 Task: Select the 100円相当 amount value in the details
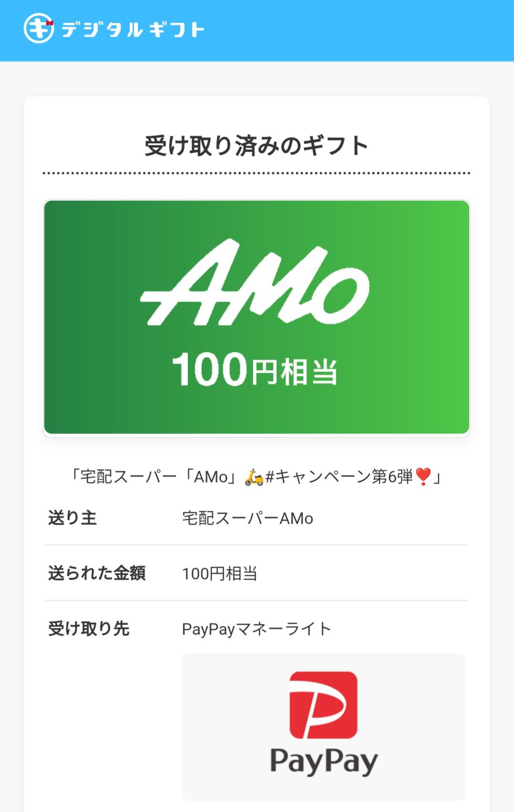220,573
